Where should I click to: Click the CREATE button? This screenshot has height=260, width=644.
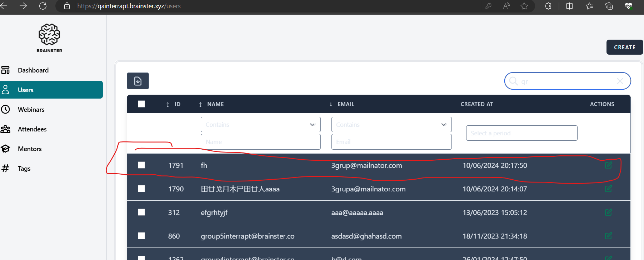pyautogui.click(x=624, y=47)
